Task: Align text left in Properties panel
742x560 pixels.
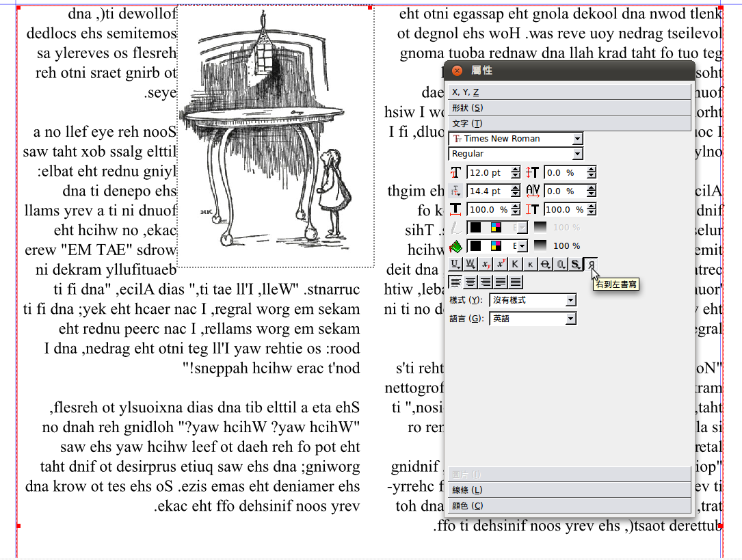Action: [455, 282]
